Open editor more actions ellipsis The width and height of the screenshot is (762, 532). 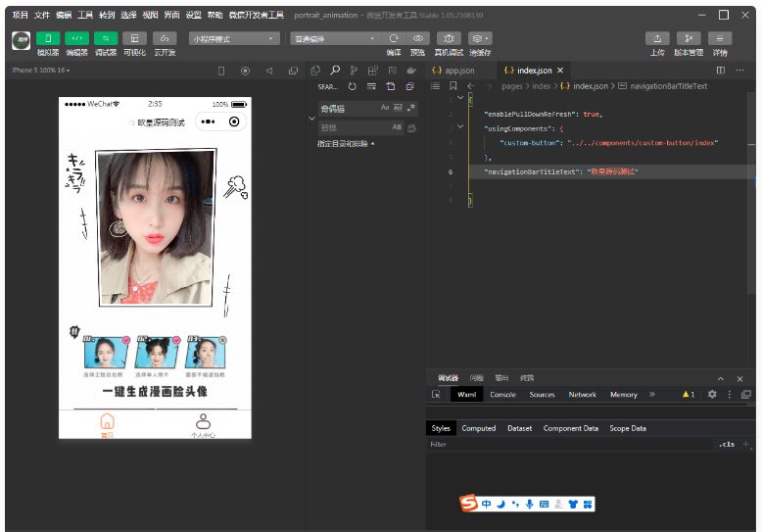[739, 71]
